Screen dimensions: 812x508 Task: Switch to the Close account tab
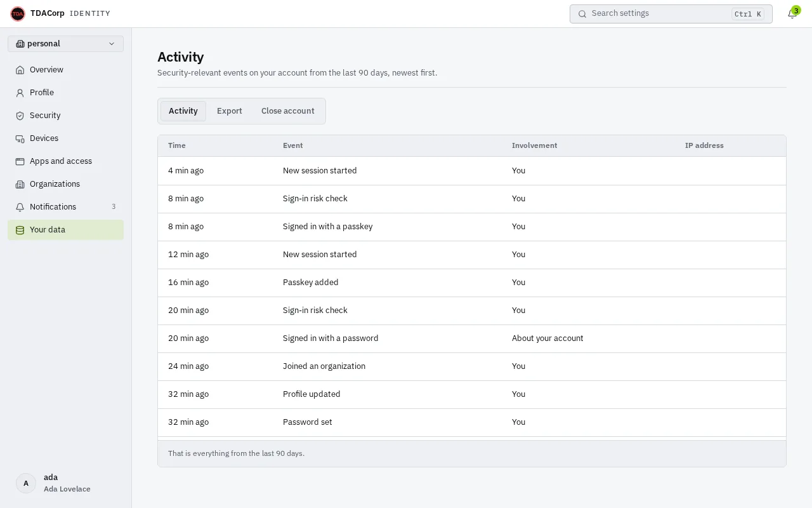tap(288, 111)
